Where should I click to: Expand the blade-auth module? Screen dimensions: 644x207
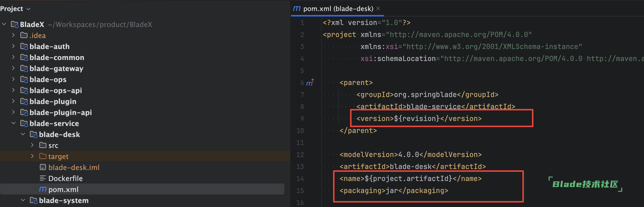point(13,46)
